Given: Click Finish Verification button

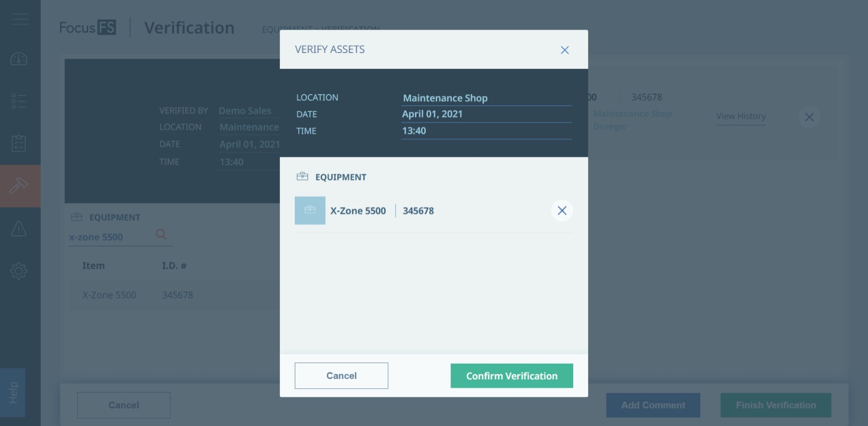Looking at the screenshot, I should point(776,405).
